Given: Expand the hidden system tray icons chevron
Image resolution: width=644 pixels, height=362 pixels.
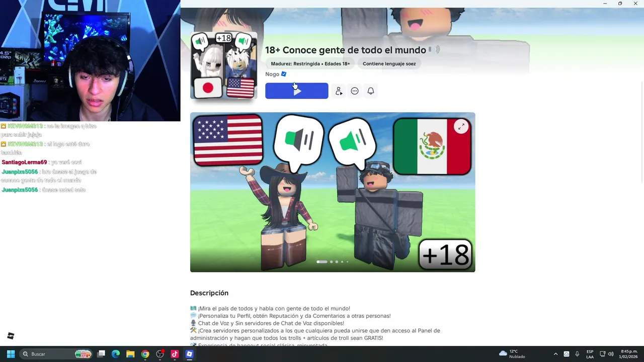Looking at the screenshot, I should [555, 354].
